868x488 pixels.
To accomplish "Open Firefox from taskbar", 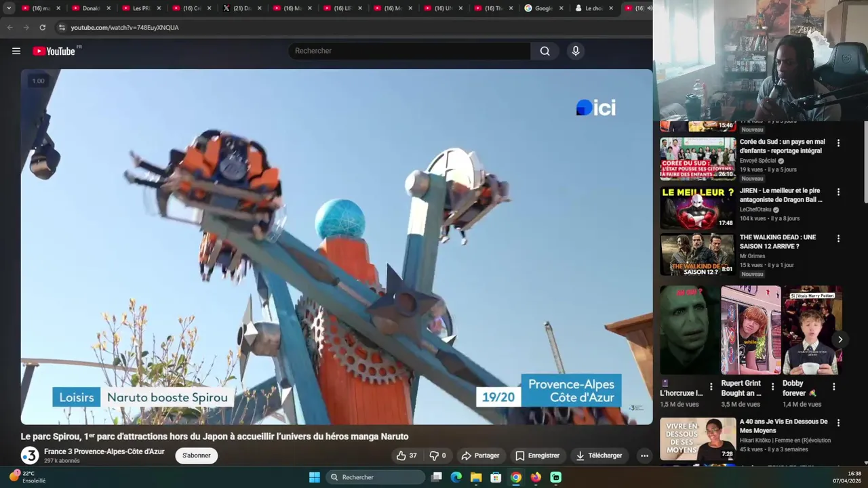I will 536,477.
